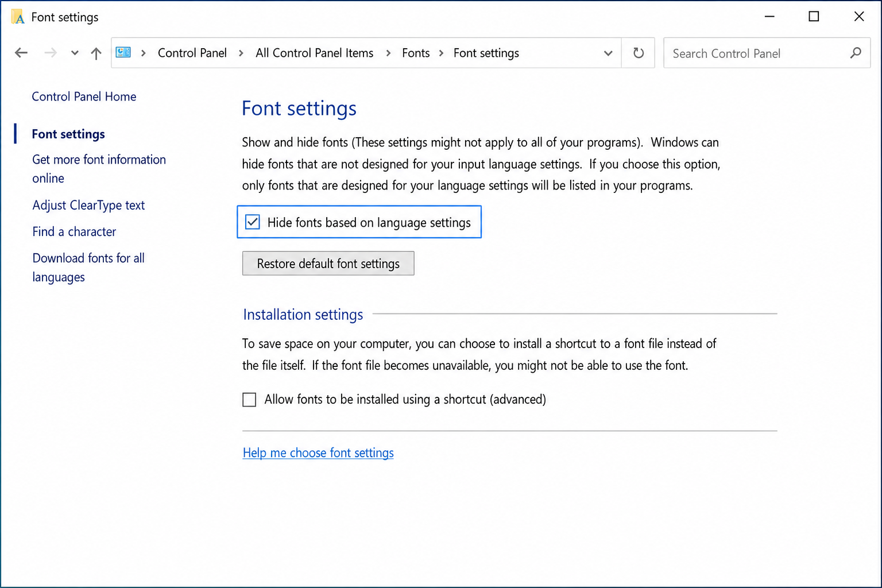Expand chevron after All Control Panel Items

pos(389,53)
